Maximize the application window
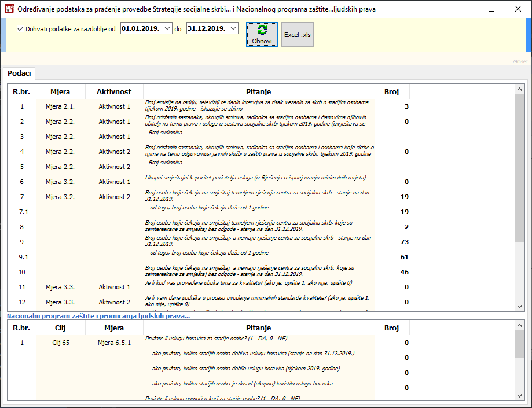The image size is (532, 408). click(x=491, y=9)
